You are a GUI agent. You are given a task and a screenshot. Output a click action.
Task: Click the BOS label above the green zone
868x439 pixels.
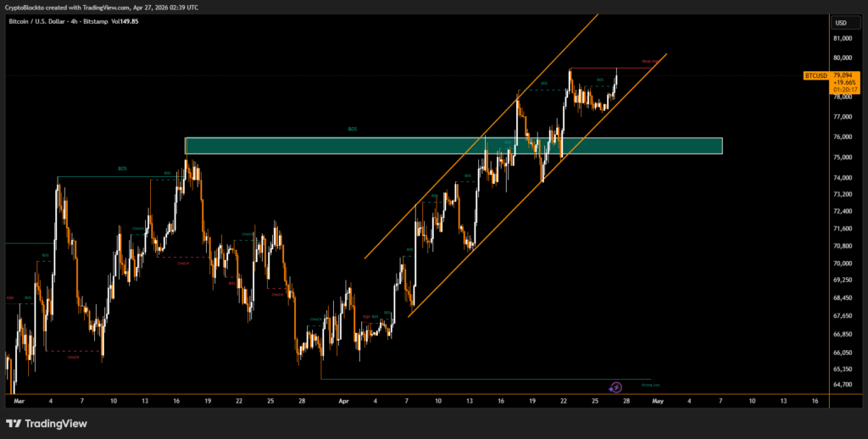click(x=353, y=130)
